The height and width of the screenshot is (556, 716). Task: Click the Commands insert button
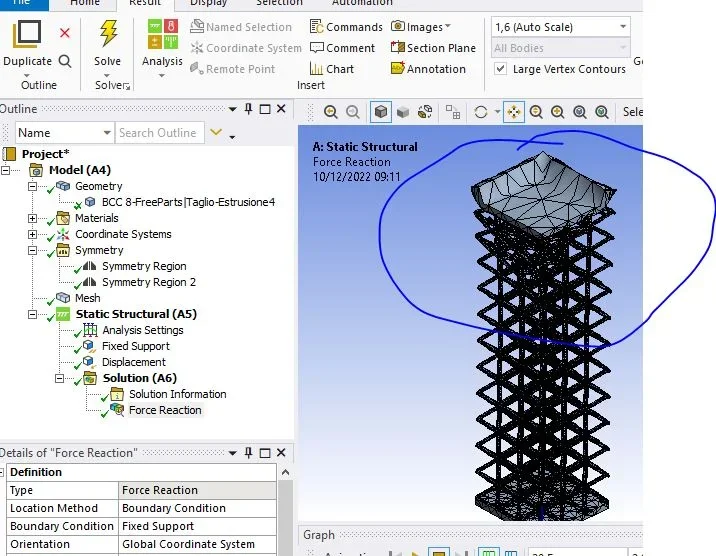346,27
